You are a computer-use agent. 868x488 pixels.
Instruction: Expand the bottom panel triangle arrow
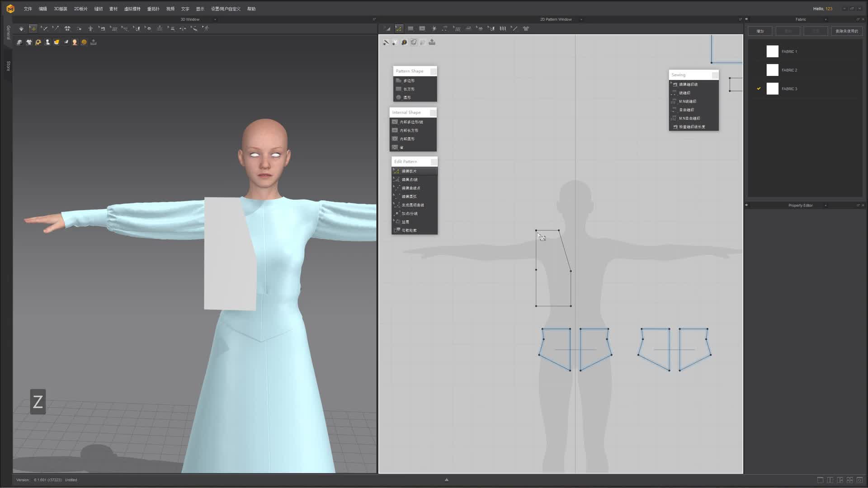pyautogui.click(x=446, y=480)
